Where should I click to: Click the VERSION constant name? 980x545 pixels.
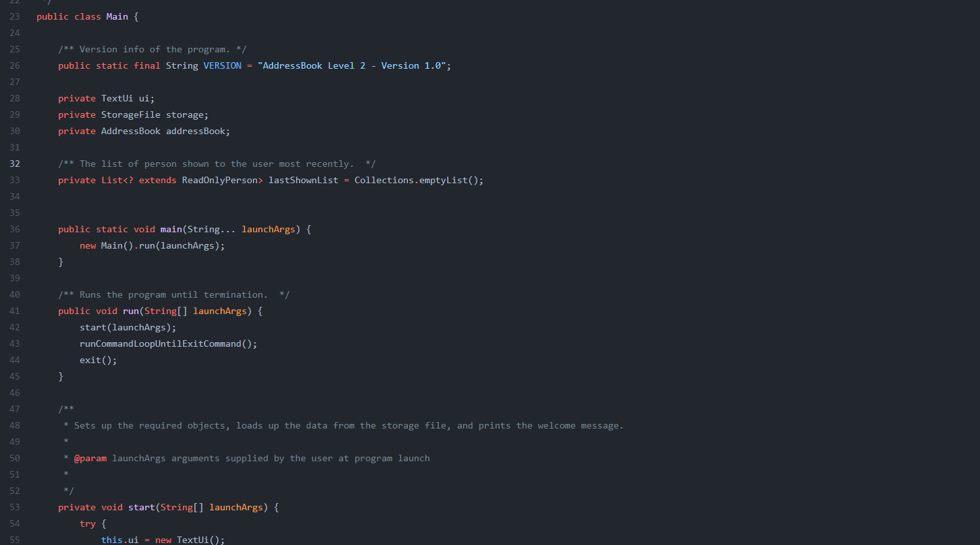click(x=222, y=65)
